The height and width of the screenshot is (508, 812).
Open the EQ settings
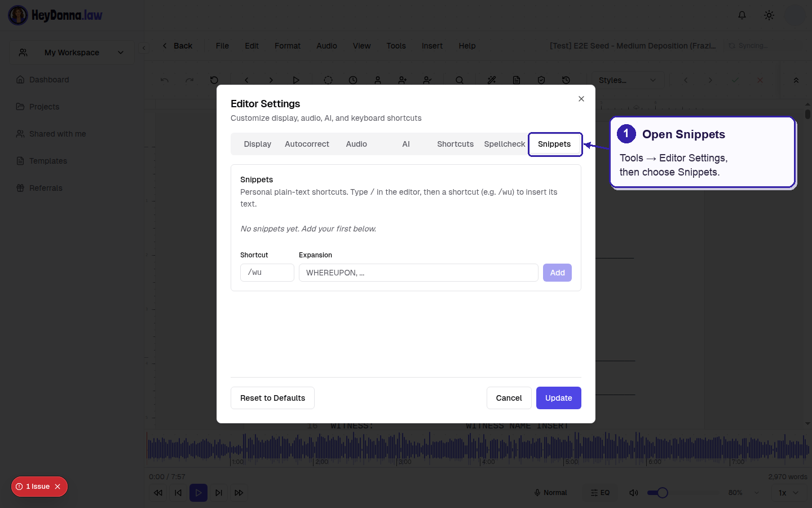pyautogui.click(x=600, y=493)
